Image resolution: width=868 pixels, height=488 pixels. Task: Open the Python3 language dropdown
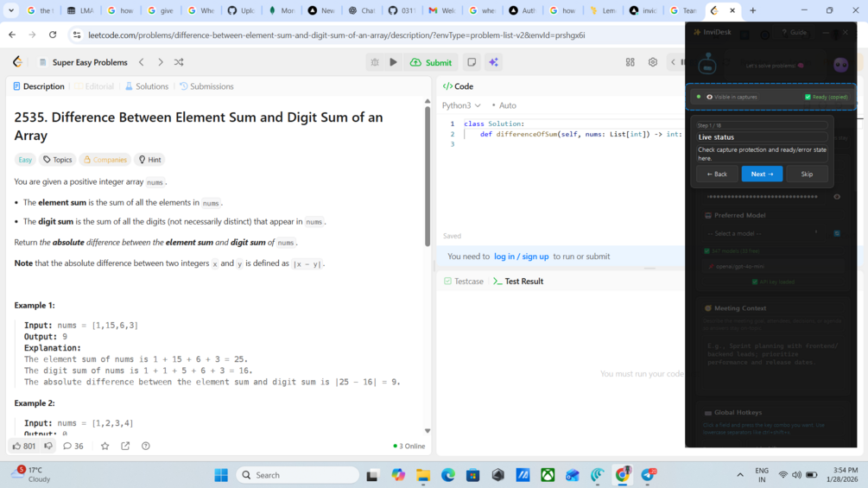pyautogui.click(x=461, y=105)
